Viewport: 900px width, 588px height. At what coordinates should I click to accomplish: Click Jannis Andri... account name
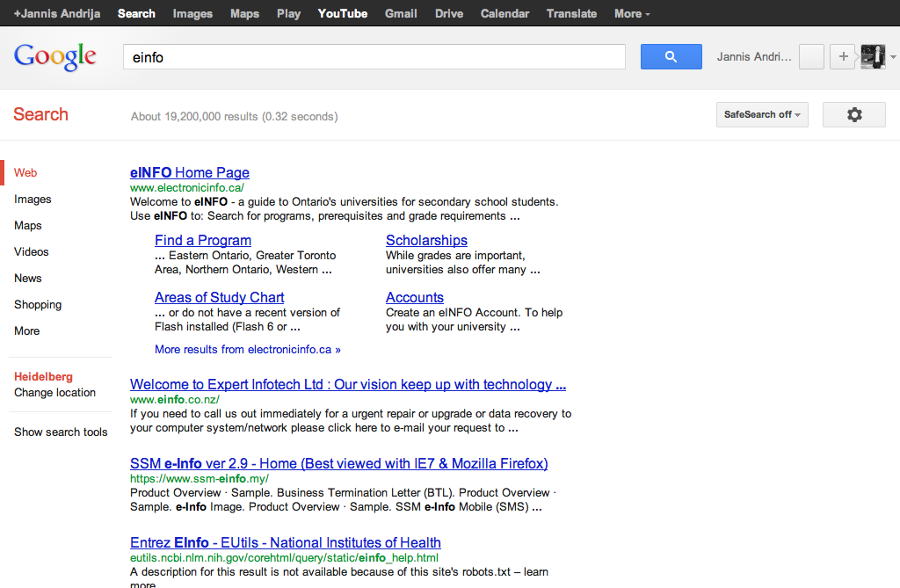[x=754, y=57]
